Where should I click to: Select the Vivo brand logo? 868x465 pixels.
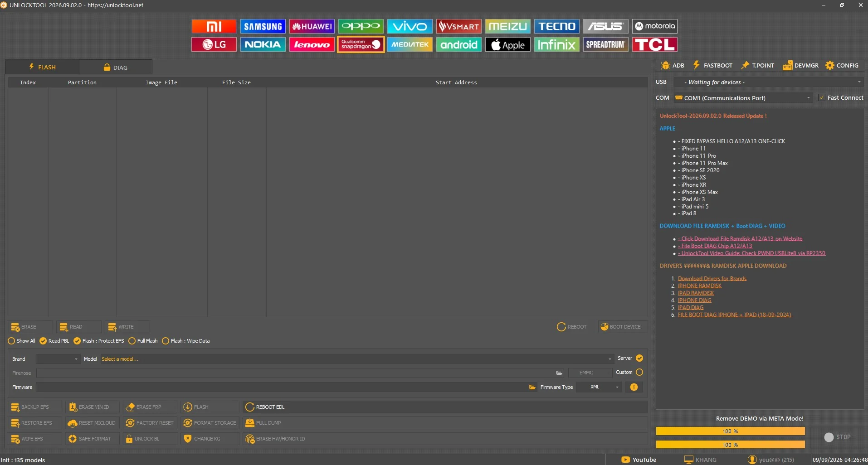point(410,26)
